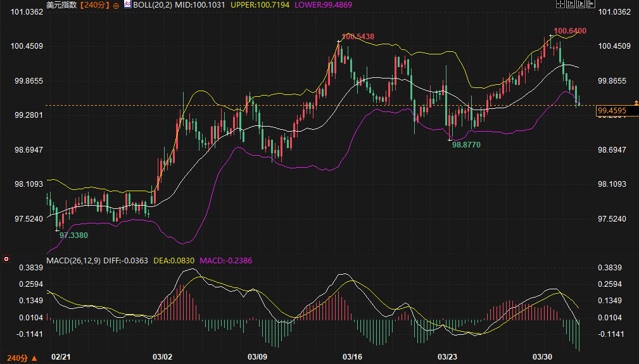Image resolution: width=639 pixels, height=364 pixels.
Task: Click the 美元指数 symbol name
Action: click(61, 4)
